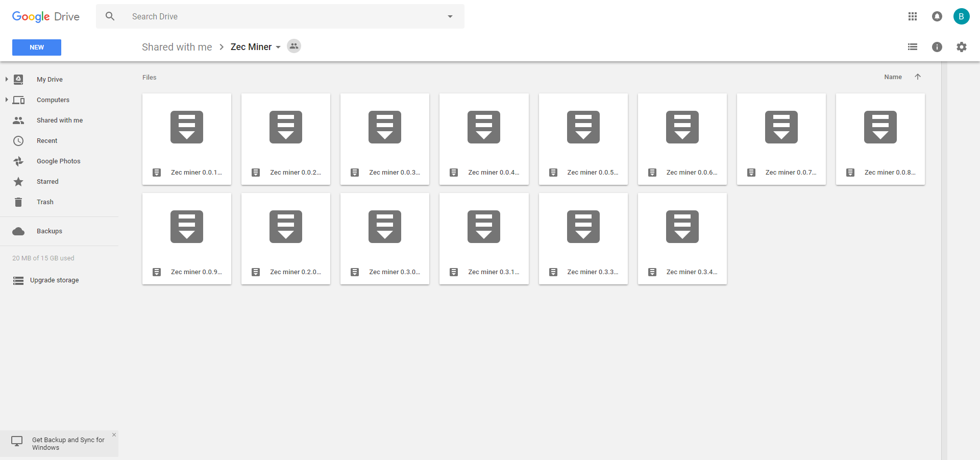The height and width of the screenshot is (460, 980).
Task: Open the Zec Miner folder dropdown
Action: coord(278,47)
